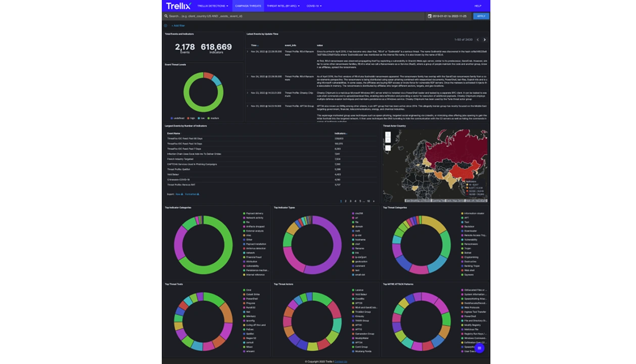Screen dimensions: 636x364
Task: Toggle Network activity legend item
Action: click(x=253, y=218)
